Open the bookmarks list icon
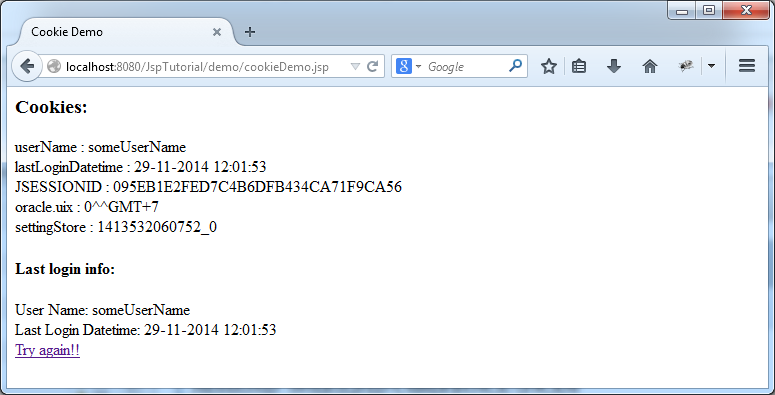 (x=579, y=66)
